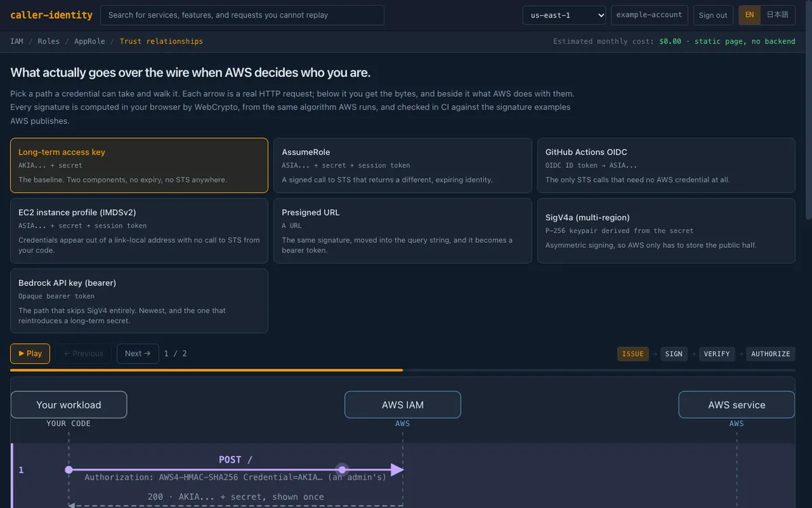Select the Long-term access key card

pos(139,165)
